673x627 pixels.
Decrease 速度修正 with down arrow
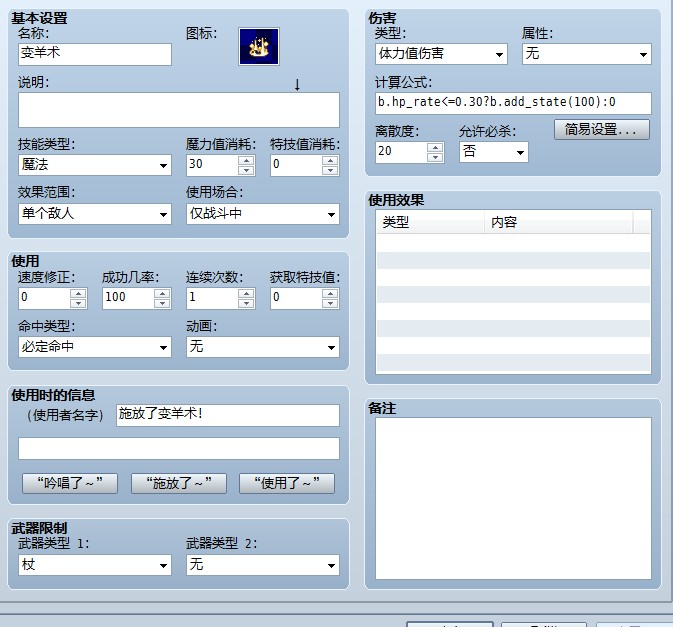click(x=78, y=303)
